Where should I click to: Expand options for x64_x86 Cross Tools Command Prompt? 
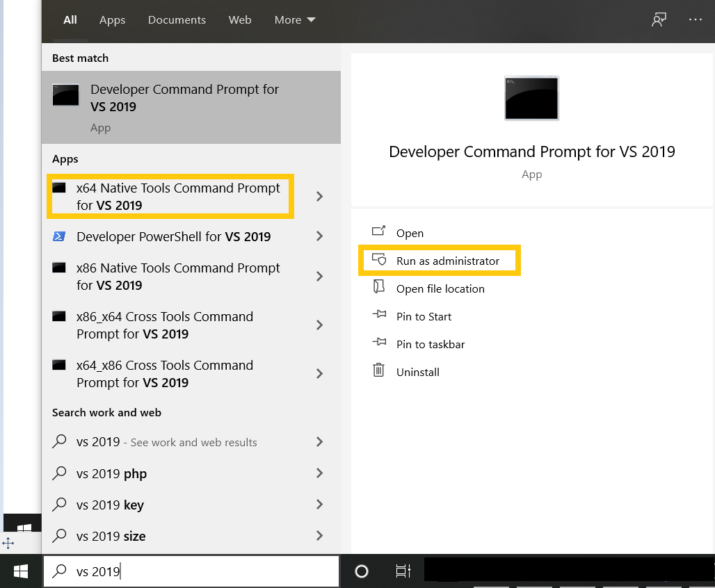[x=319, y=373]
